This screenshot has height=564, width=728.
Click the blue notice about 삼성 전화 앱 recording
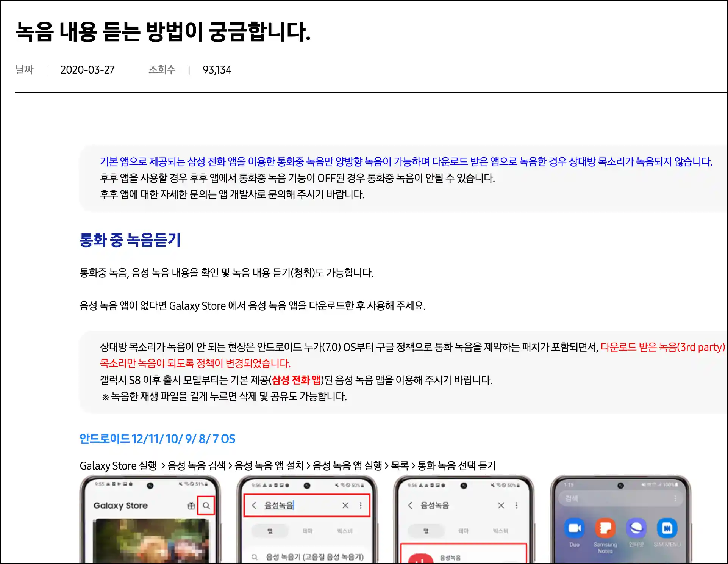(406, 162)
